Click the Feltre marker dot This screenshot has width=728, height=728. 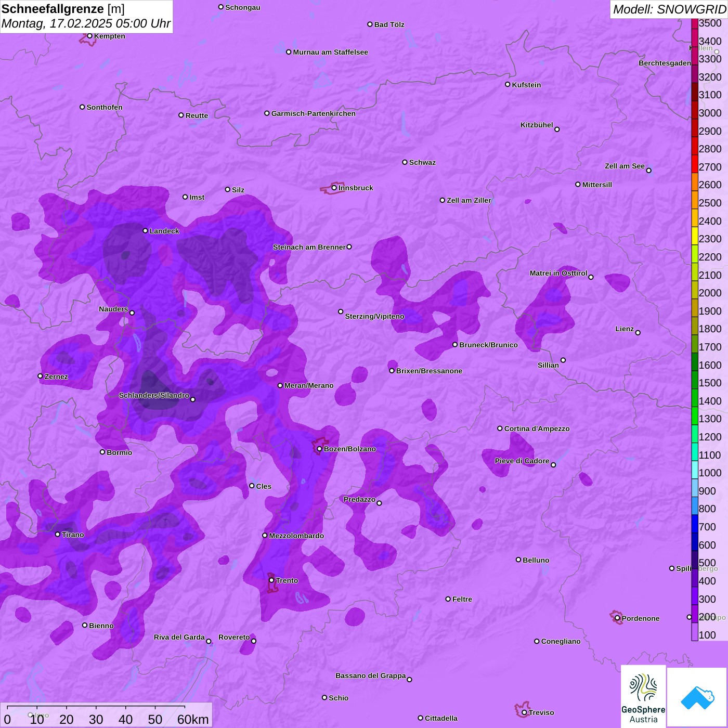pyautogui.click(x=448, y=599)
